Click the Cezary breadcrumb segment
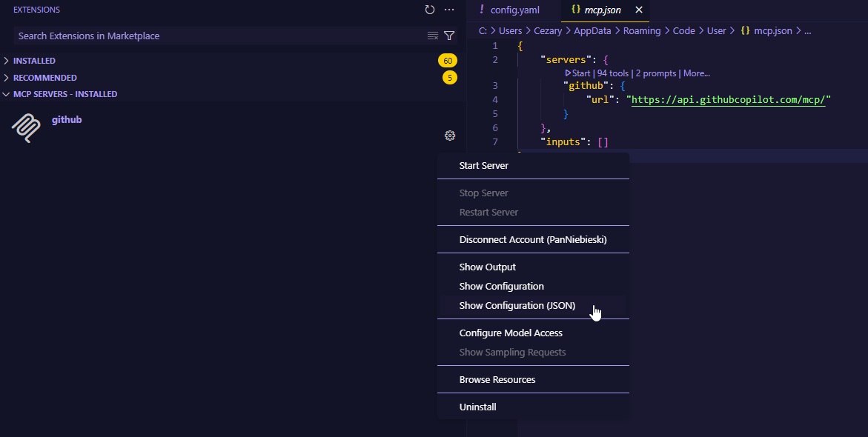 (x=548, y=31)
